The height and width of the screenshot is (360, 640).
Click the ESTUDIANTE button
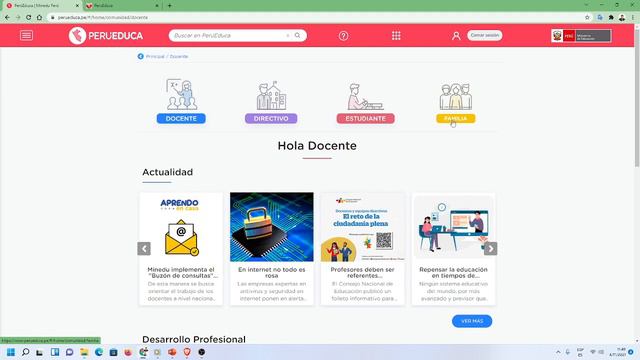(x=365, y=118)
